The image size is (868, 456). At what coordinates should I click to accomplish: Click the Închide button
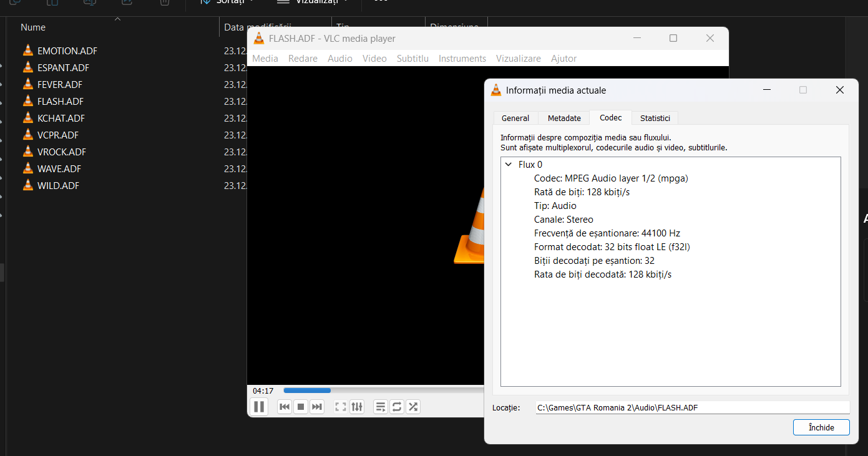821,427
